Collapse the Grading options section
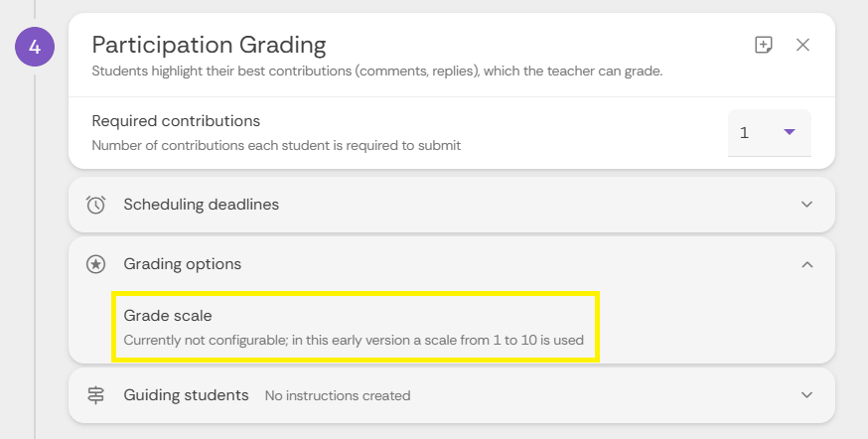Image resolution: width=868 pixels, height=439 pixels. click(x=807, y=264)
